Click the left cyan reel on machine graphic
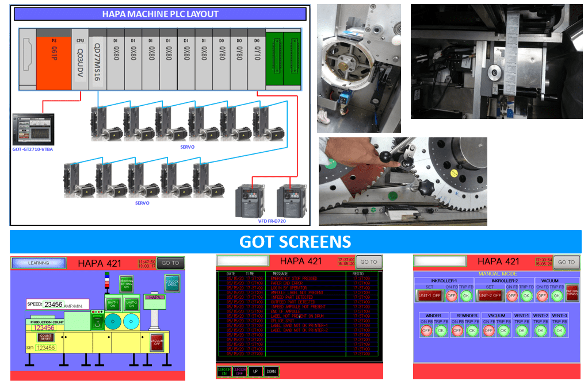The image size is (588, 381). [x=113, y=321]
